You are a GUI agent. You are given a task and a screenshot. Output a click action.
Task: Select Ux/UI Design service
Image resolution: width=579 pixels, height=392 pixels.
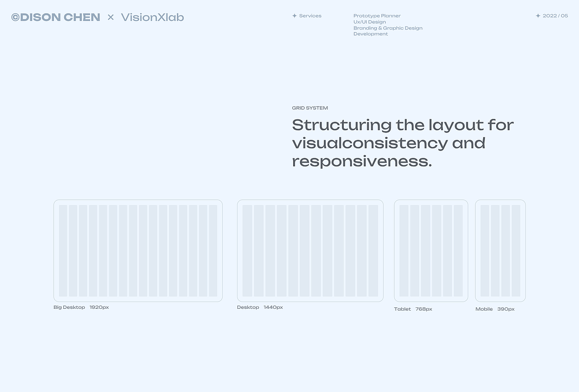370,22
